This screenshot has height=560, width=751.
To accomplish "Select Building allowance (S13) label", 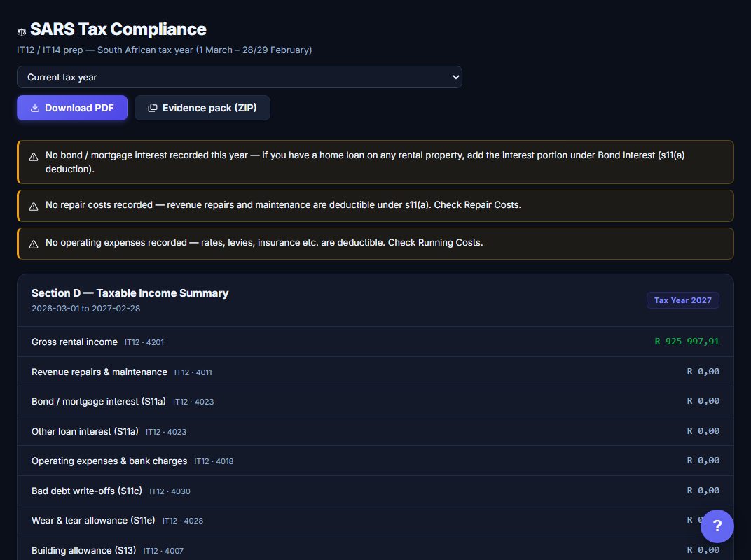I will coord(84,550).
